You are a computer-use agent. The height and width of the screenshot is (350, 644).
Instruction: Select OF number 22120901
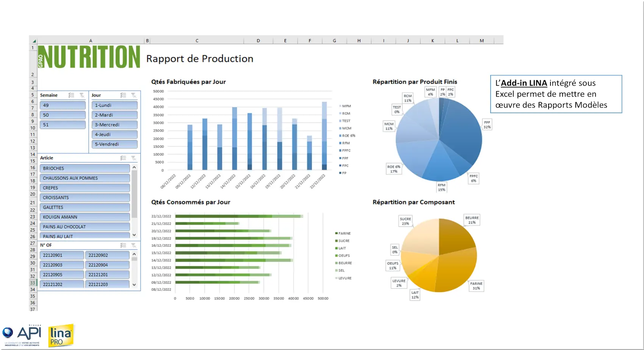(62, 255)
